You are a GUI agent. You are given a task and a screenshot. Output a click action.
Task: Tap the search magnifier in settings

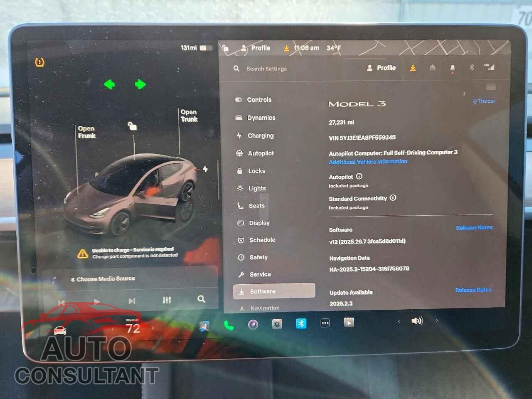click(236, 69)
